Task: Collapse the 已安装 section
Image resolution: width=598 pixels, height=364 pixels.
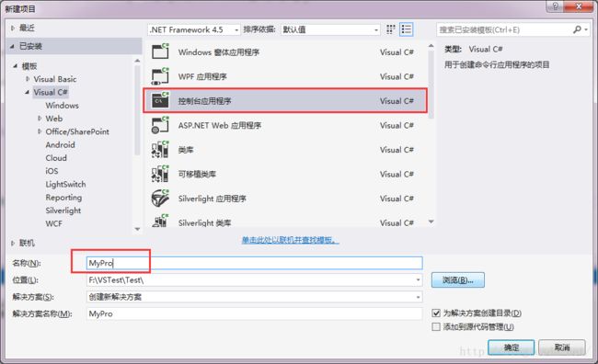Action: (13, 46)
